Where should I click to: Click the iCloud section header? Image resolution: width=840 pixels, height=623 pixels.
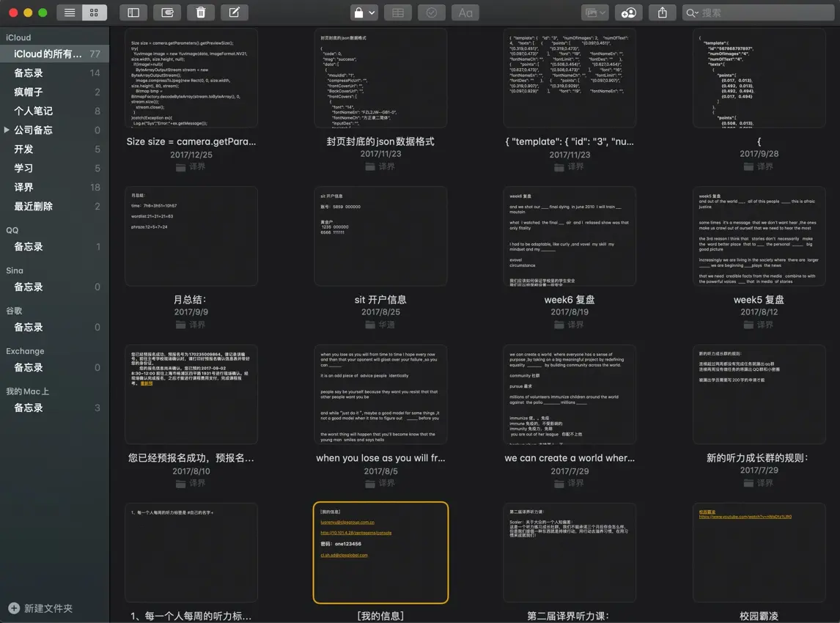(x=18, y=37)
